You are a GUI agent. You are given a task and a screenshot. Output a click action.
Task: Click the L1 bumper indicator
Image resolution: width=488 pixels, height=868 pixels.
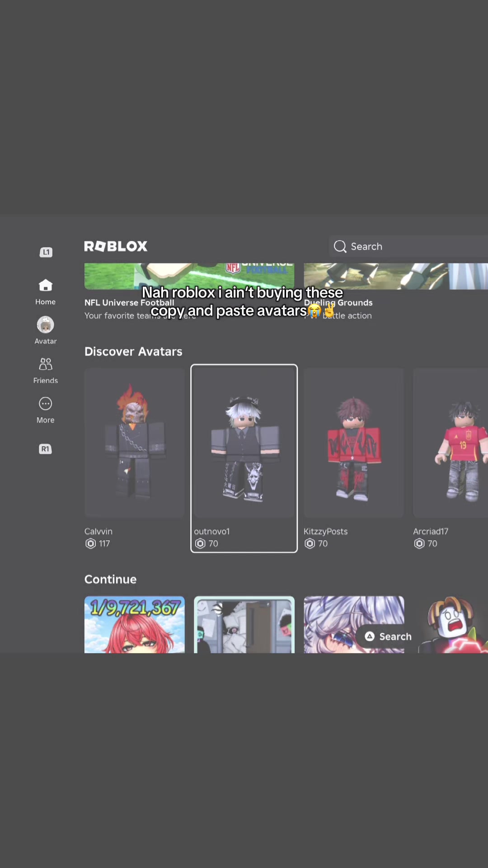(46, 252)
